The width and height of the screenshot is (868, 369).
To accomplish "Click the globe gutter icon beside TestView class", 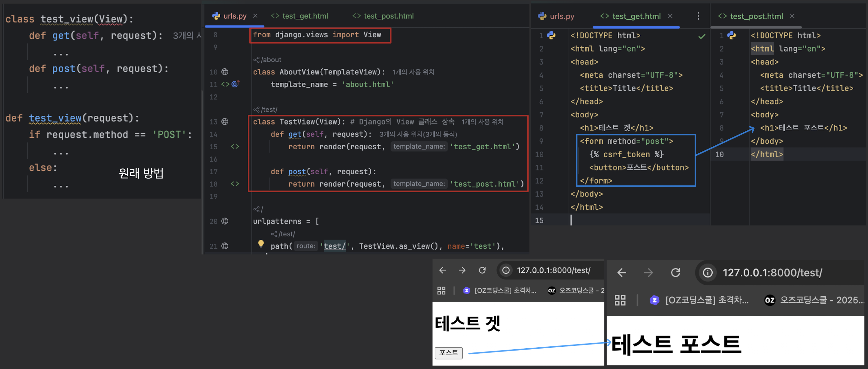I will click(x=225, y=122).
